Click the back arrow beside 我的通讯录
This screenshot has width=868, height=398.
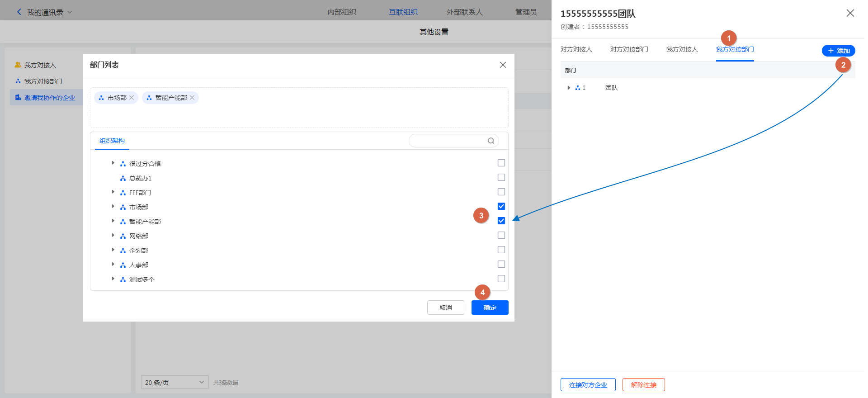[x=19, y=12]
